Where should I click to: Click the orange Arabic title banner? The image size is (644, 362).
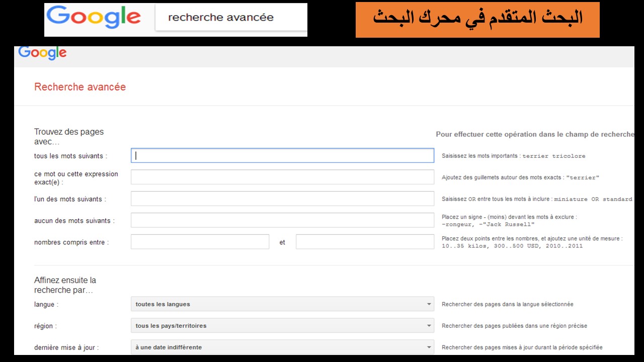point(477,20)
